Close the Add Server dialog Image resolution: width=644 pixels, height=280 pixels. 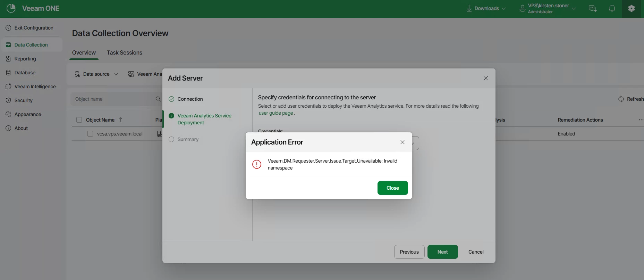pos(486,78)
